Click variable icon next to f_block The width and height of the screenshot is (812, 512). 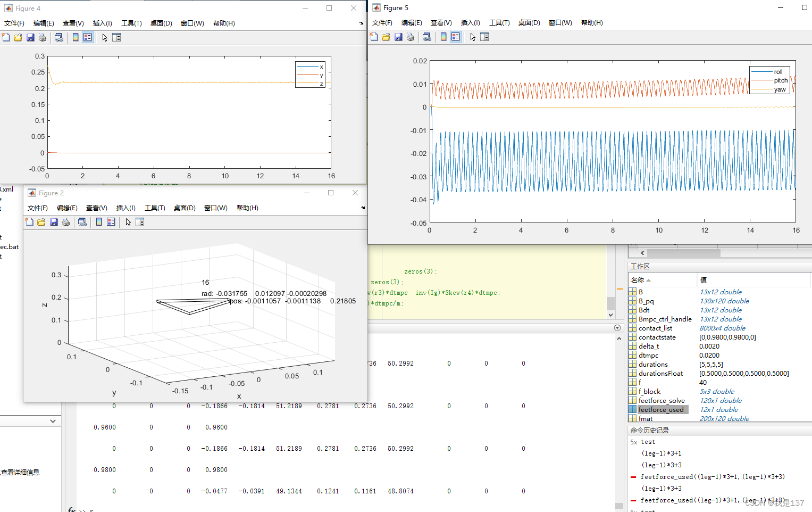point(633,391)
